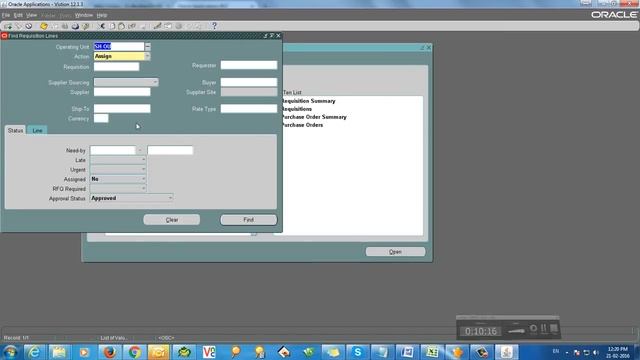Viewport: 640px width, 360px height.
Task: Expand the Late dropdown
Action: pos(143,160)
